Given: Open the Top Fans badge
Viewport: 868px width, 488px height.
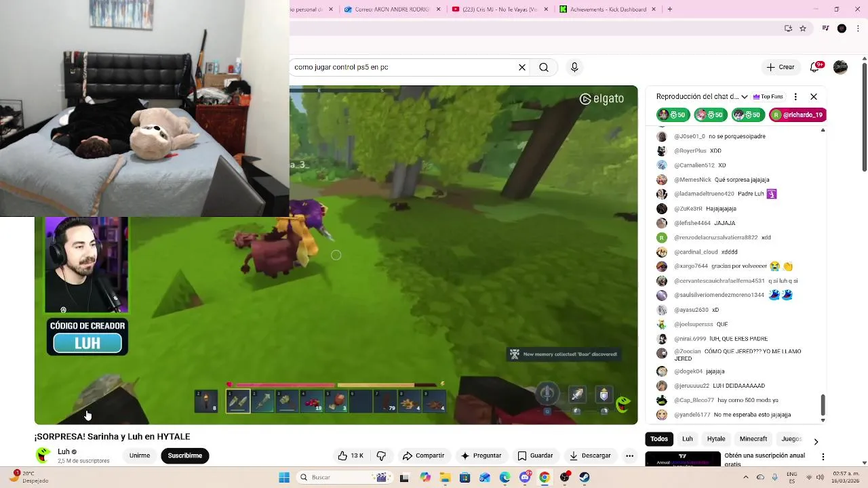Looking at the screenshot, I should (x=768, y=96).
